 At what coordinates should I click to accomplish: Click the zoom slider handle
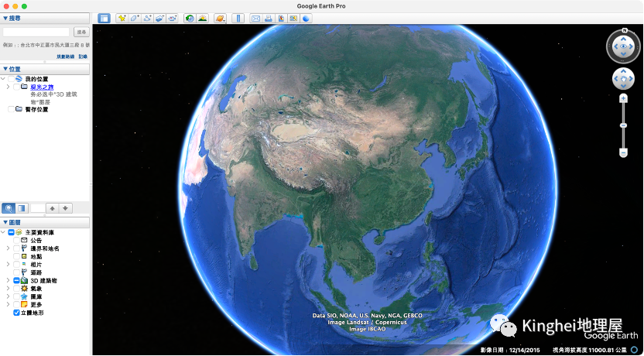click(x=623, y=125)
